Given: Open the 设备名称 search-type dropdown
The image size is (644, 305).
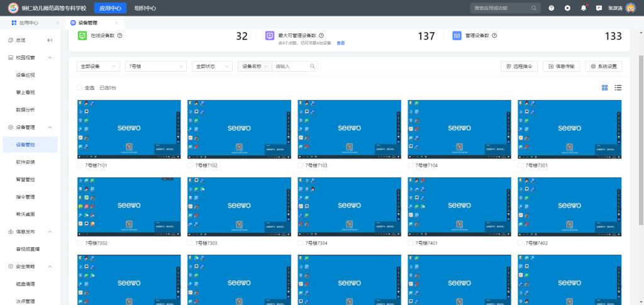Looking at the screenshot, I should pyautogui.click(x=255, y=66).
